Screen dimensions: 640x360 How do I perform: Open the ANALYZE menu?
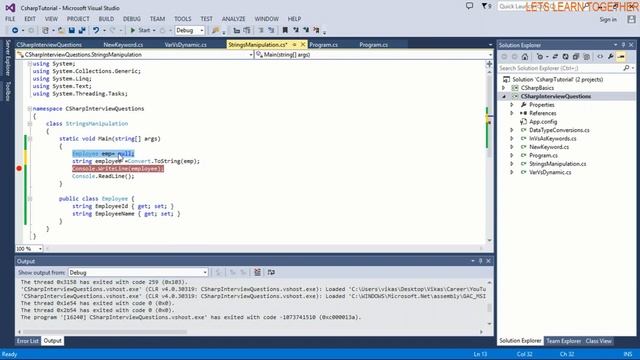click(x=233, y=19)
